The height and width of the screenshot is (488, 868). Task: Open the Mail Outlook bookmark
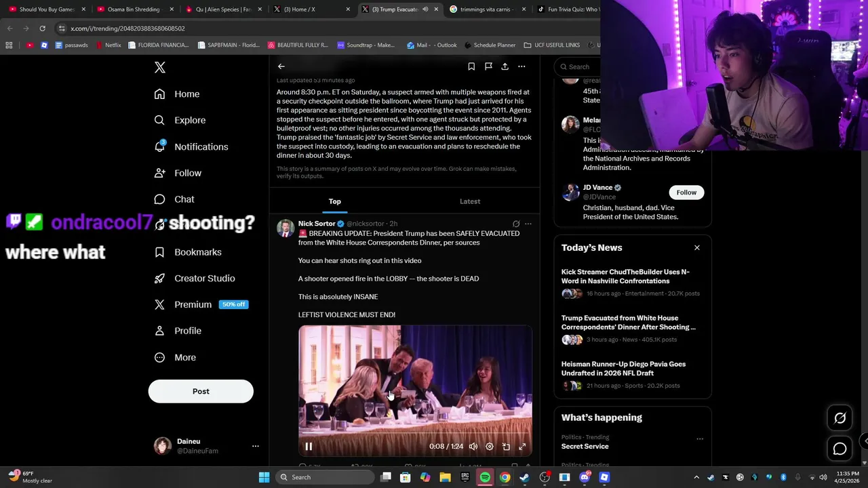432,45
